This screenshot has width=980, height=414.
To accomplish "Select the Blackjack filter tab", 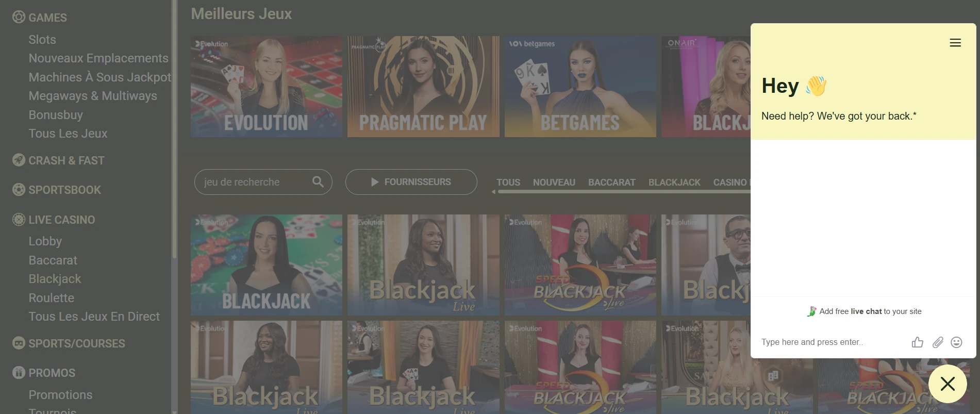I will coord(674,183).
